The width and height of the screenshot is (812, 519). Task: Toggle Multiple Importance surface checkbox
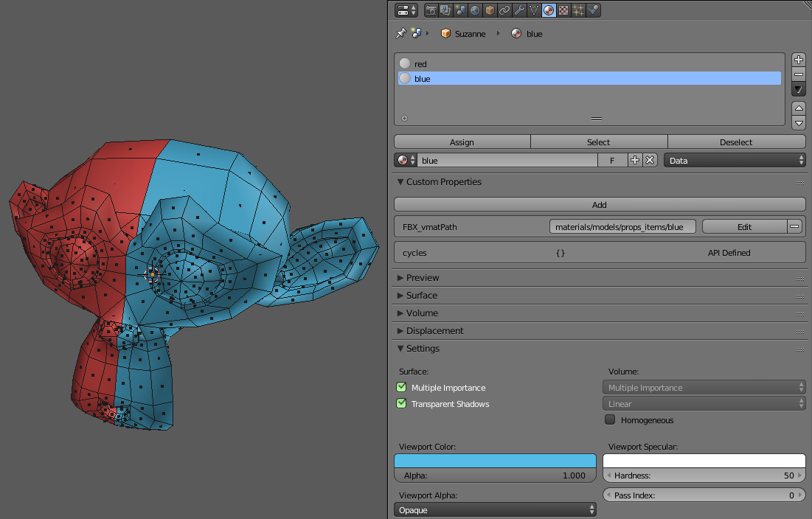pyautogui.click(x=401, y=387)
